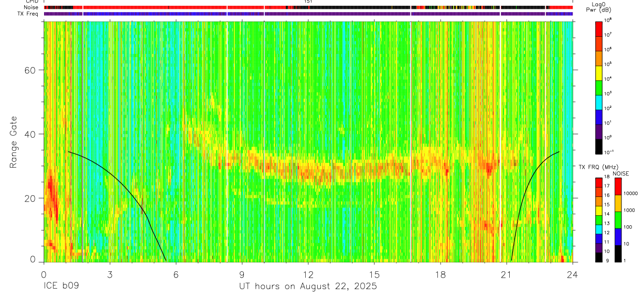Click the 'TX Freq' strip label at top left
Viewport: 644px width, 297px height.
[x=29, y=14]
